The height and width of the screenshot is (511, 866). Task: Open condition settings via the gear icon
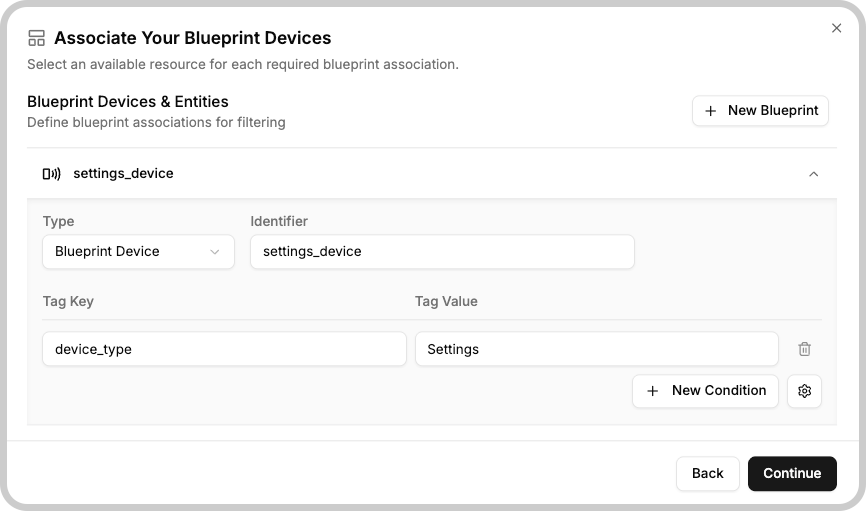pos(804,391)
